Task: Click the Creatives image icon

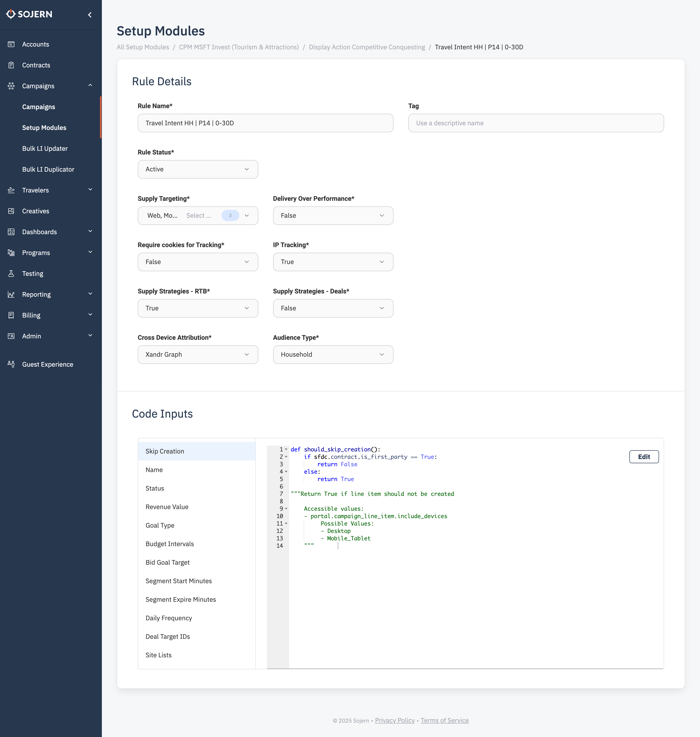Action: click(11, 211)
